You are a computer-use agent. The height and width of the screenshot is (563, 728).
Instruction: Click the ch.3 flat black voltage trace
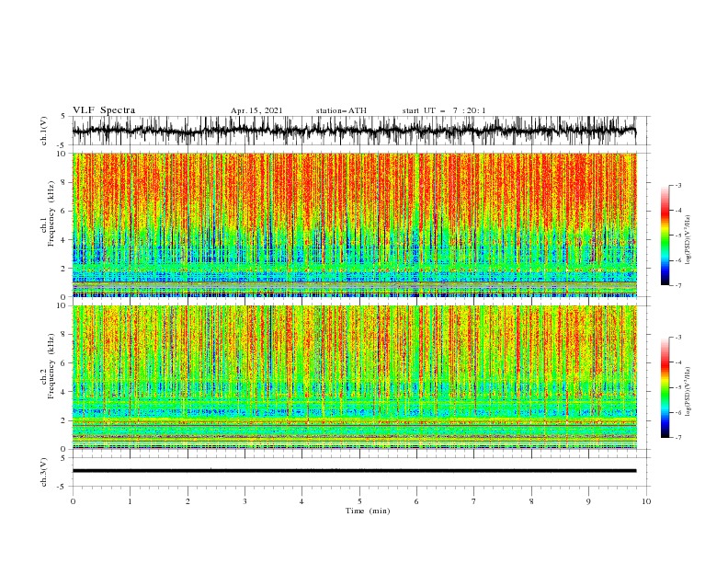pyautogui.click(x=354, y=471)
